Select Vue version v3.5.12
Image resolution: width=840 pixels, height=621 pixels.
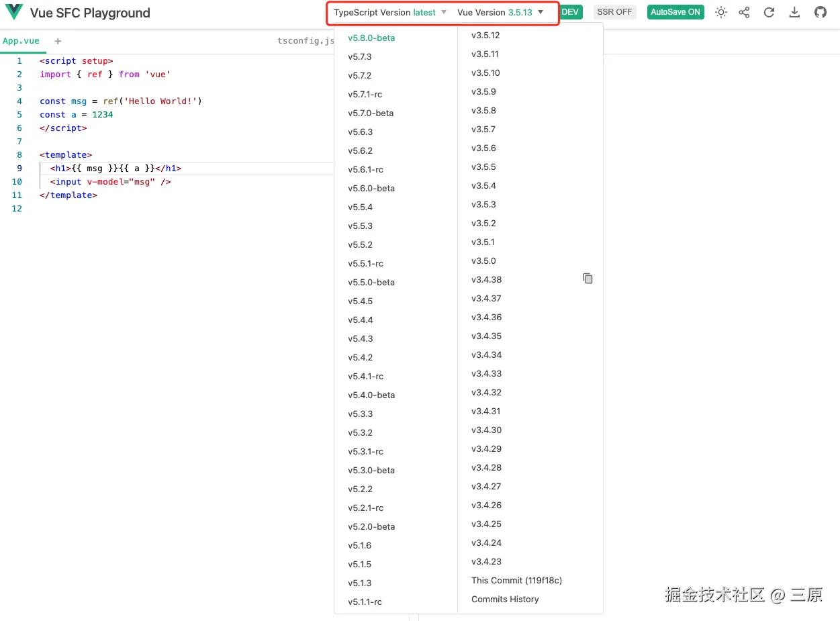pyautogui.click(x=485, y=36)
